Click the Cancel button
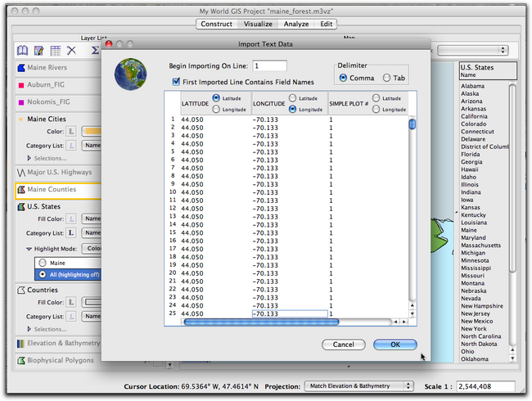This screenshot has width=532, height=401. (x=343, y=345)
